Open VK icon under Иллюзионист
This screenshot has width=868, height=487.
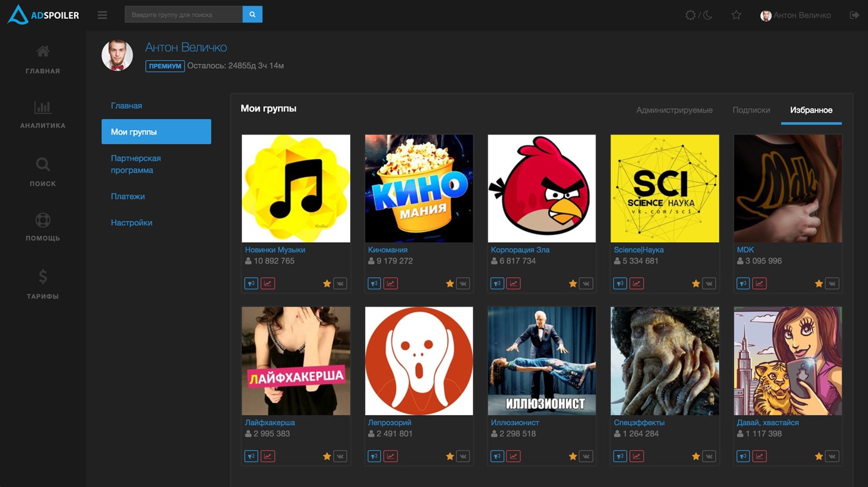tap(586, 456)
